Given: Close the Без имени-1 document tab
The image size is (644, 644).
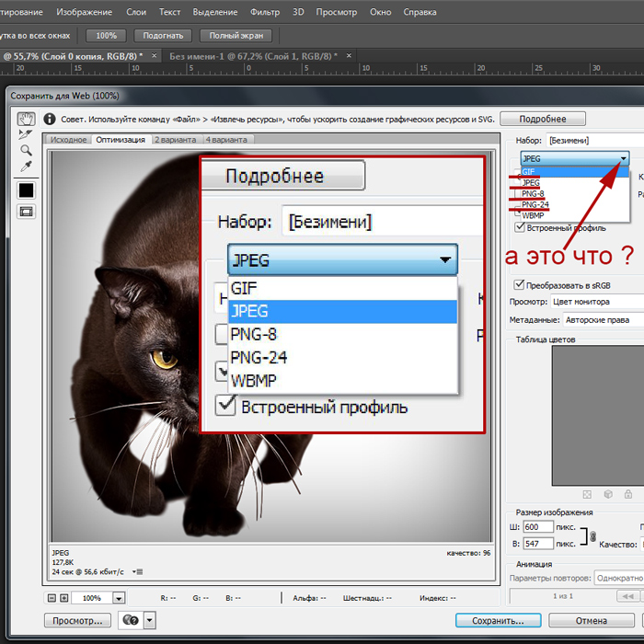Looking at the screenshot, I should 349,55.
